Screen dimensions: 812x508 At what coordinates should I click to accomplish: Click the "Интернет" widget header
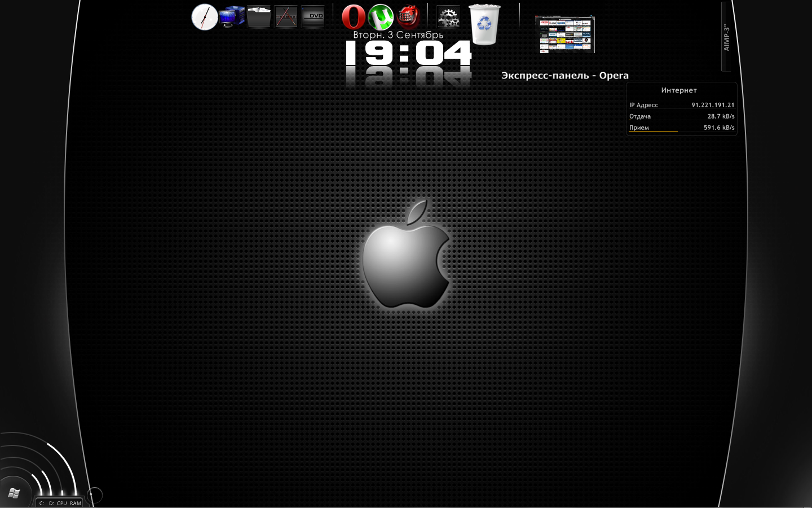679,90
